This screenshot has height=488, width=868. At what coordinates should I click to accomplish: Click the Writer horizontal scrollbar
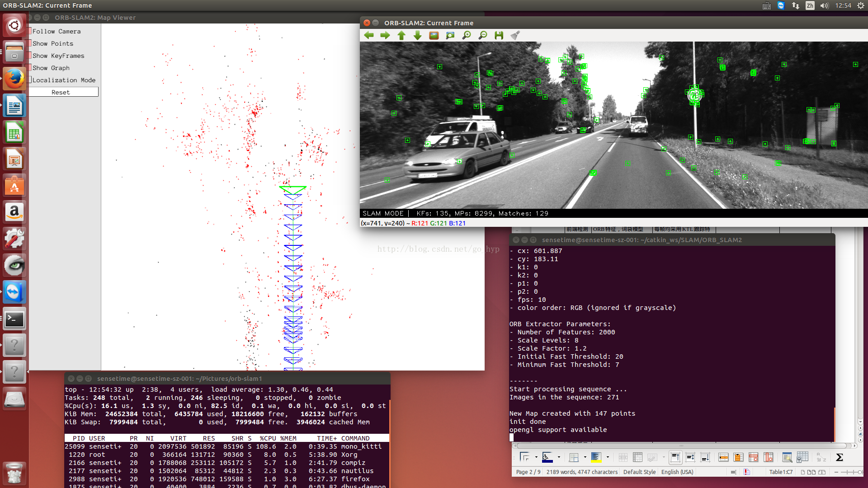[684, 446]
